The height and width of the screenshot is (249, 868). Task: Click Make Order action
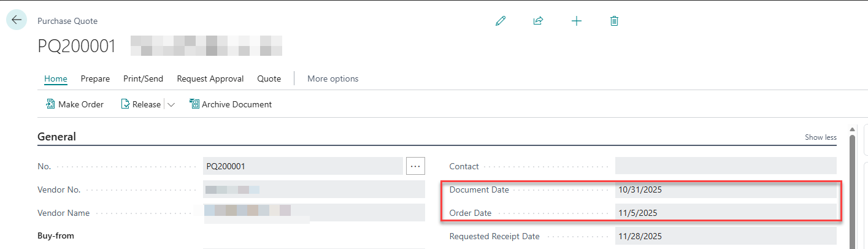(x=75, y=104)
